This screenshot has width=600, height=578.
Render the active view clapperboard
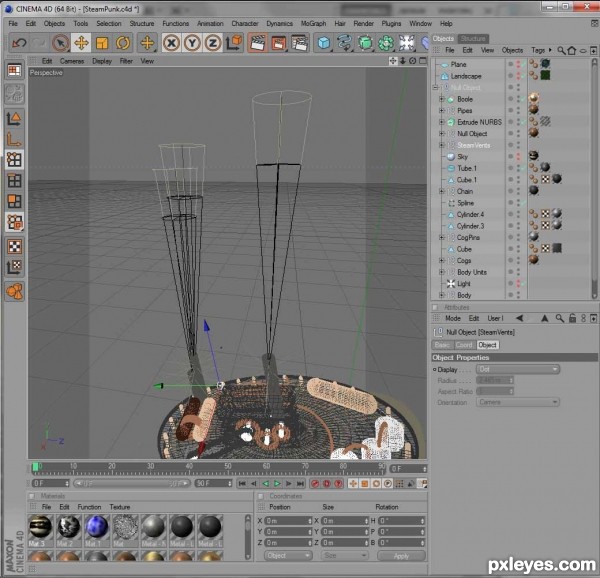(258, 43)
